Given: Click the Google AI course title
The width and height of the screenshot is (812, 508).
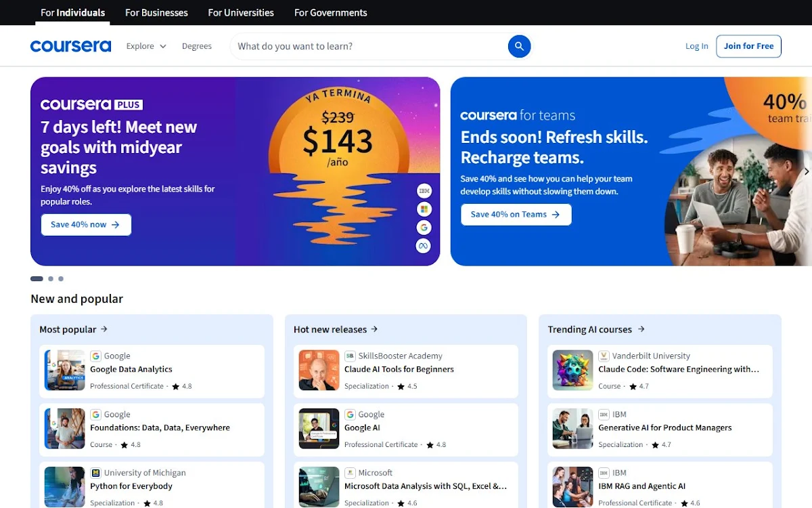Looking at the screenshot, I should point(362,427).
